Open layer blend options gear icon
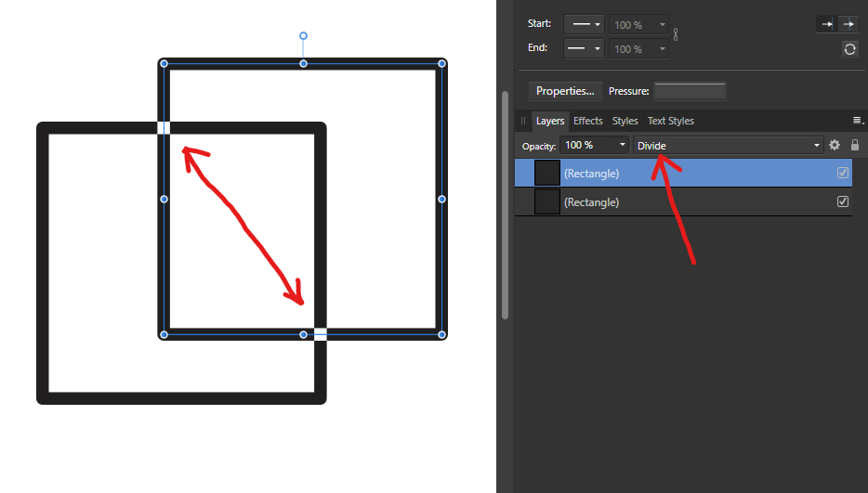This screenshot has width=868, height=493. pyautogui.click(x=835, y=145)
